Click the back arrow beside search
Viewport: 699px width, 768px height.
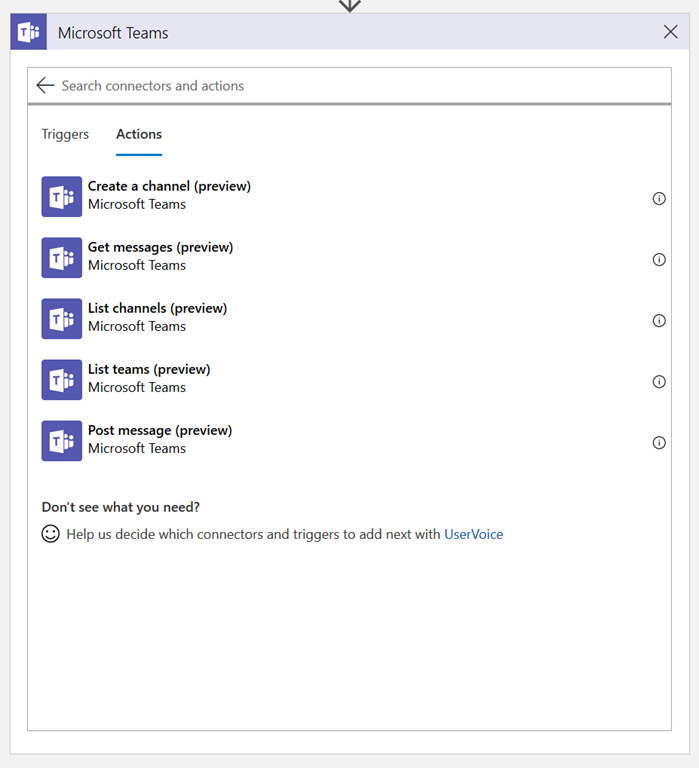coord(45,85)
